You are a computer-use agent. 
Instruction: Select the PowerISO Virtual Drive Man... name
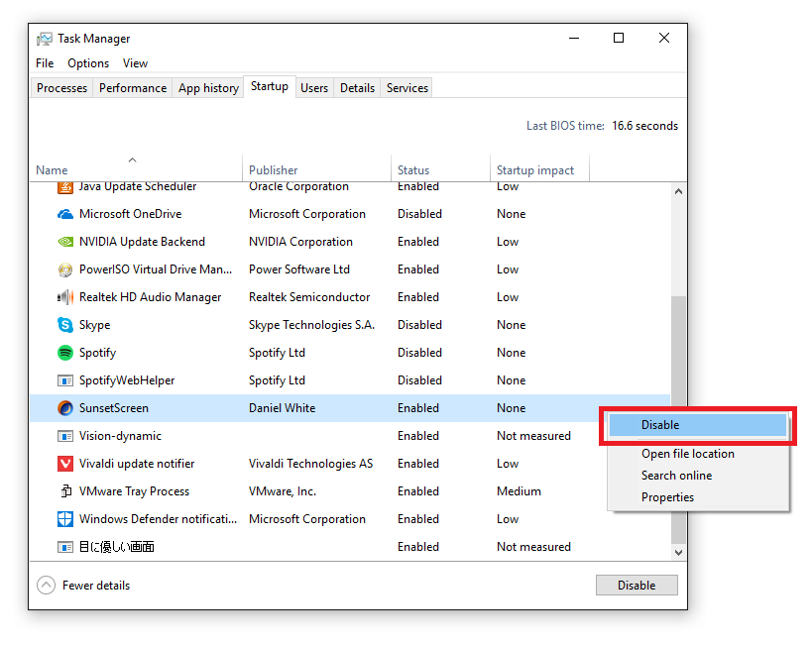click(156, 269)
